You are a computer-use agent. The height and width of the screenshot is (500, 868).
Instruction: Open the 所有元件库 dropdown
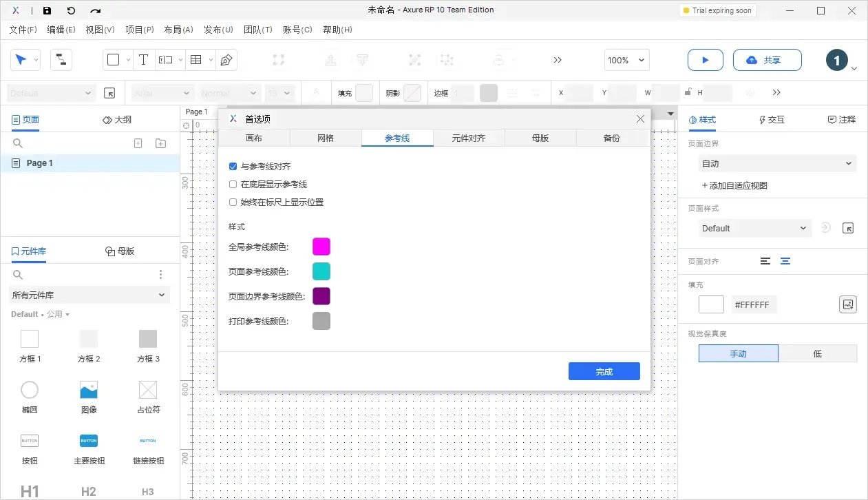[x=88, y=294]
